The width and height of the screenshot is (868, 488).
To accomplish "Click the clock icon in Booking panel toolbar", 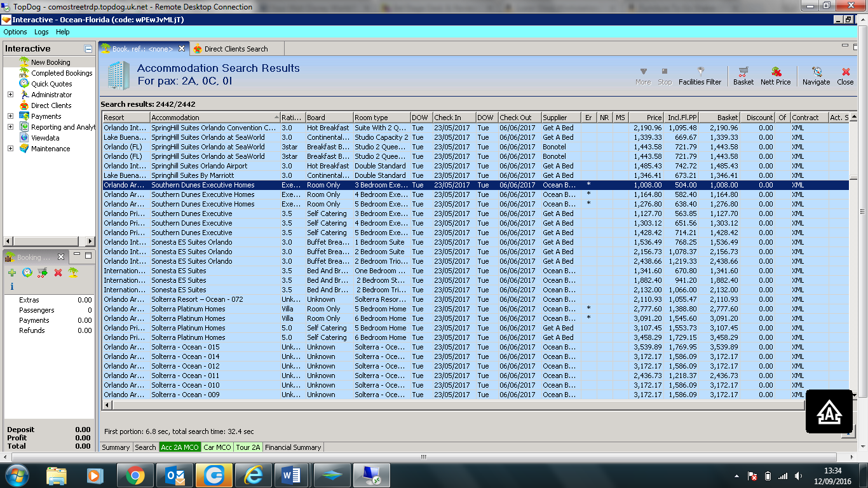I will click(x=27, y=273).
